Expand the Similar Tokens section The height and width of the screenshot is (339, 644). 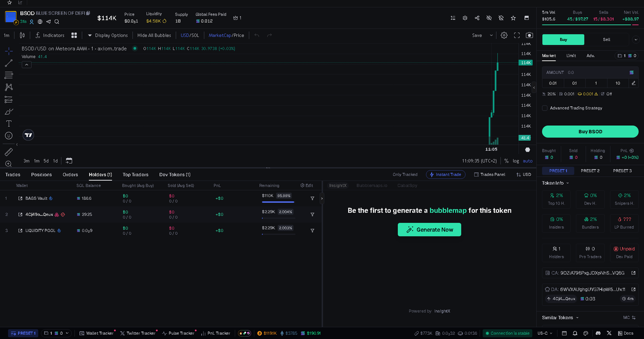coord(560,318)
